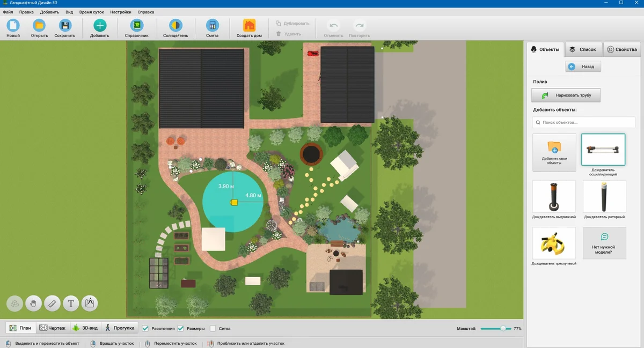Click the Нарисовать трубу button
Viewport: 644px width, 348px height.
point(566,95)
